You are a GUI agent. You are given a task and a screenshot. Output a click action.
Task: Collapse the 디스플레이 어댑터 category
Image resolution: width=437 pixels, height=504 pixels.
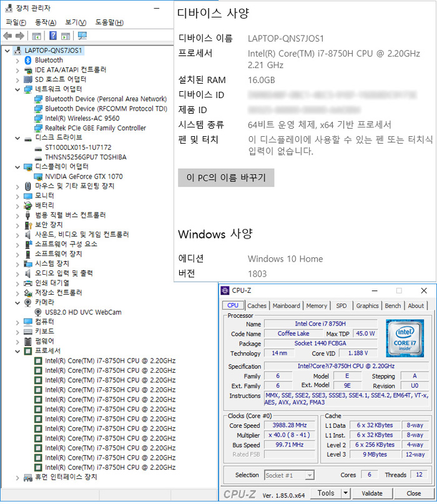pos(17,167)
